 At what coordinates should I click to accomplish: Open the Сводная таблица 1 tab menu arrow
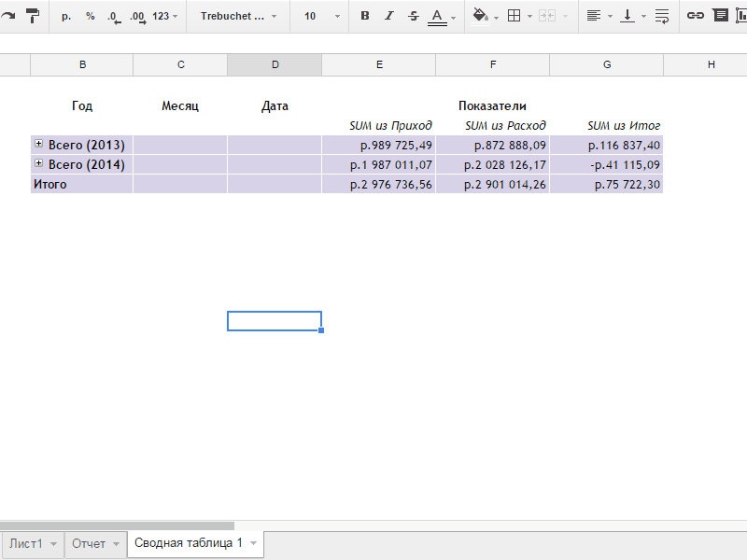point(253,543)
